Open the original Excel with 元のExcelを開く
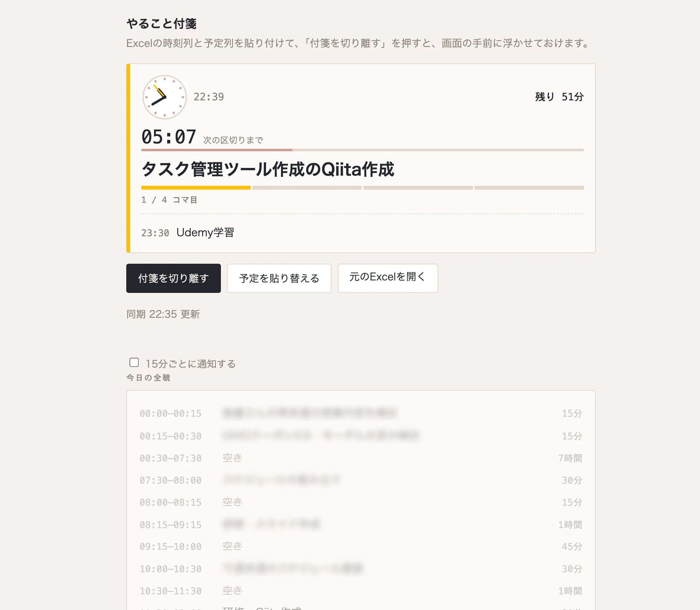Viewport: 700px width, 610px height. [x=388, y=278]
